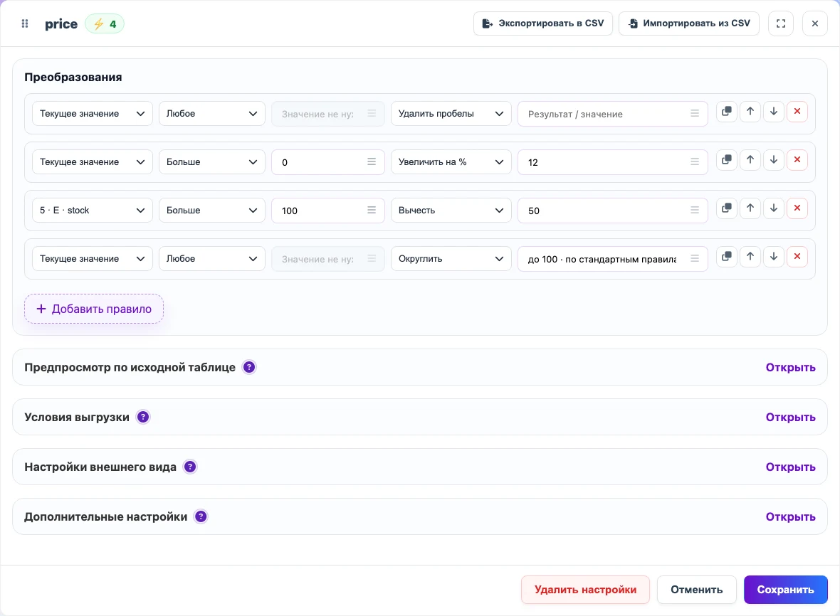
Task: Click list icon in the field containing 50
Action: click(x=695, y=211)
